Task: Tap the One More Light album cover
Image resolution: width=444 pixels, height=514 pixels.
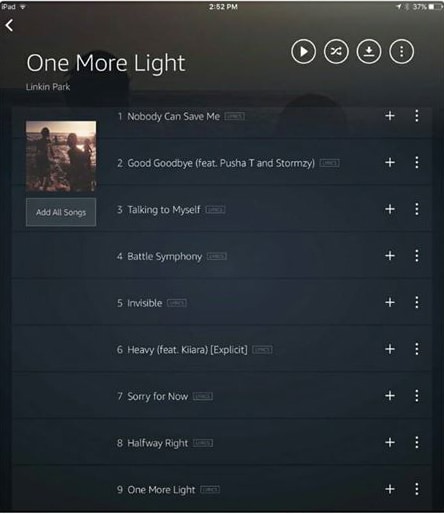Action: (61, 156)
